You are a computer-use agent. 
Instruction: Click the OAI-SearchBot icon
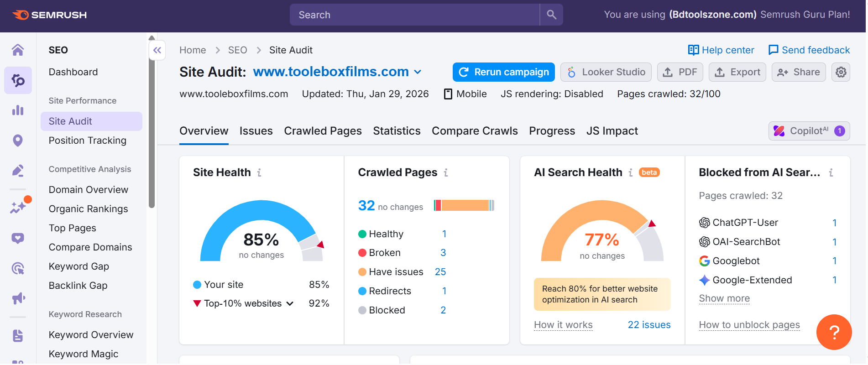click(705, 242)
